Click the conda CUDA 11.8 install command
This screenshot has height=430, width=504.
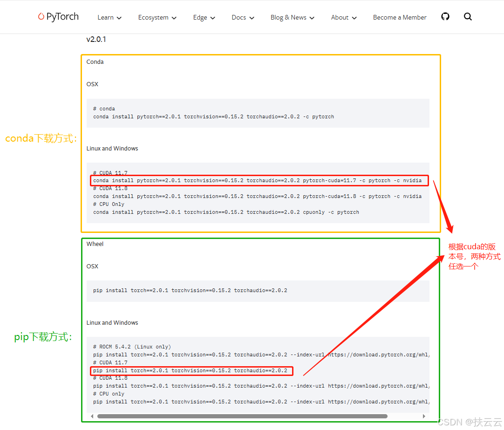tap(257, 196)
